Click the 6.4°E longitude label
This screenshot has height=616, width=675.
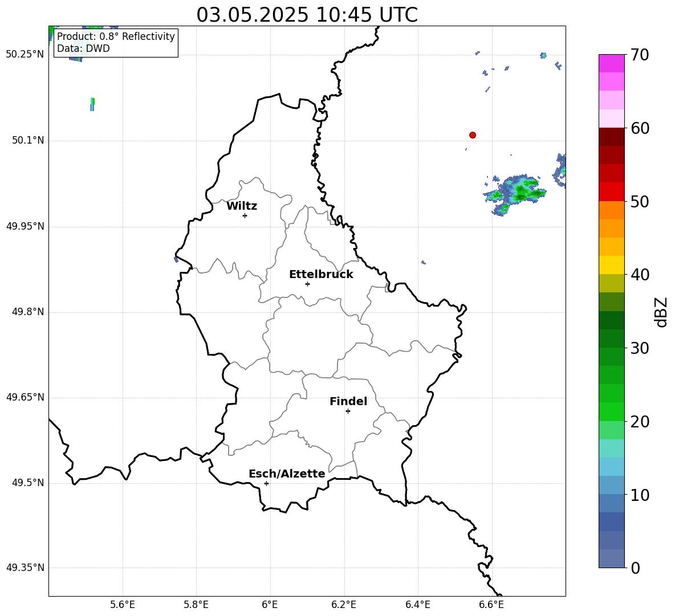[x=417, y=605]
